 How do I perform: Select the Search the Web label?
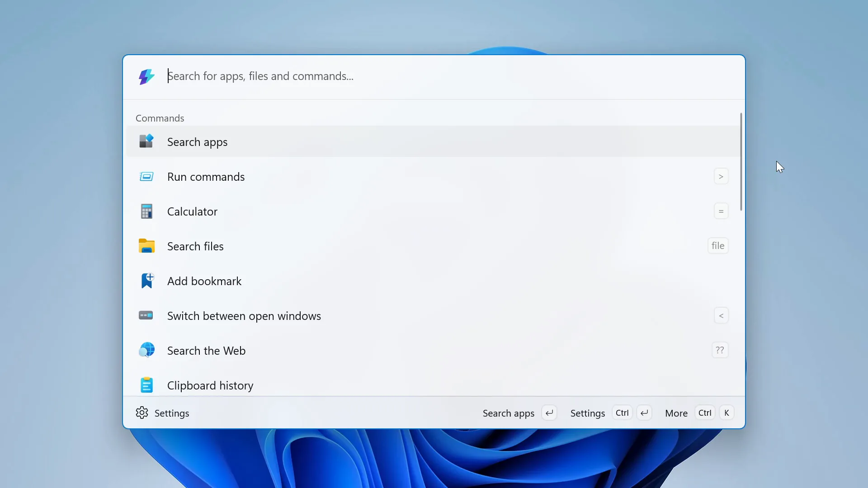point(206,351)
